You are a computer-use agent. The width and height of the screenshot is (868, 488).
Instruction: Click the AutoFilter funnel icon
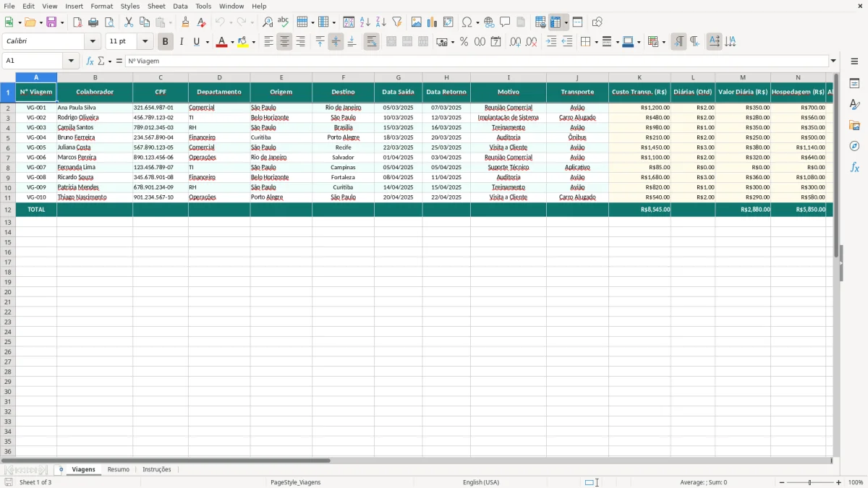pos(397,22)
